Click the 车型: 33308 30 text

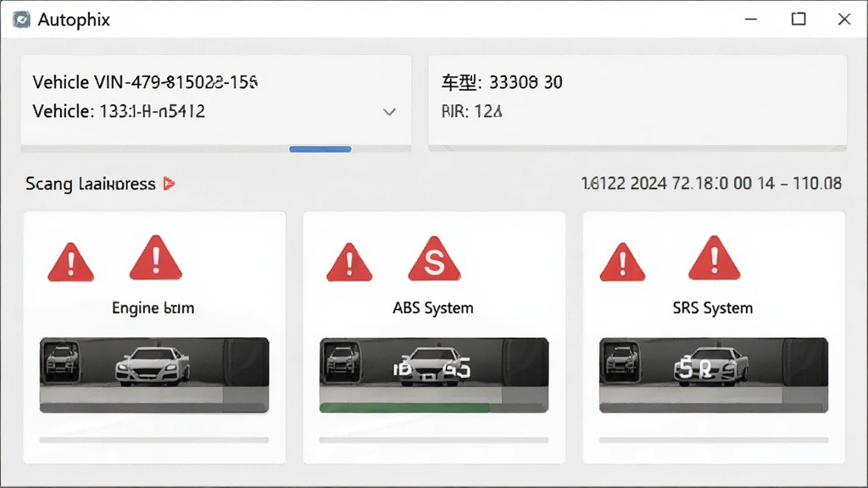[x=502, y=82]
